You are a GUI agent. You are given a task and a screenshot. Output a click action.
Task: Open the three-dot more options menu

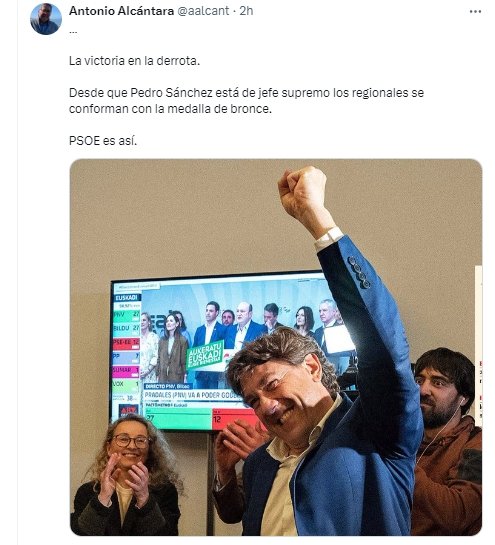tap(475, 11)
